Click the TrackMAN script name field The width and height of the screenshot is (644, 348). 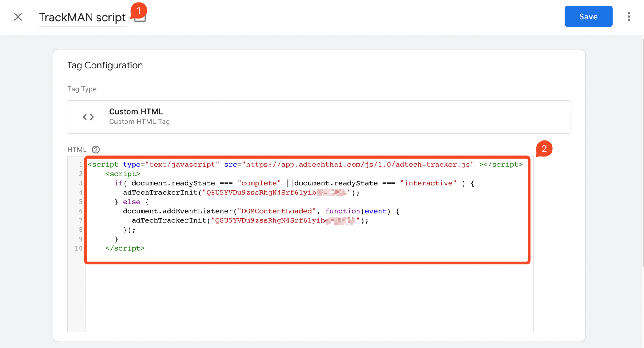[x=82, y=17]
